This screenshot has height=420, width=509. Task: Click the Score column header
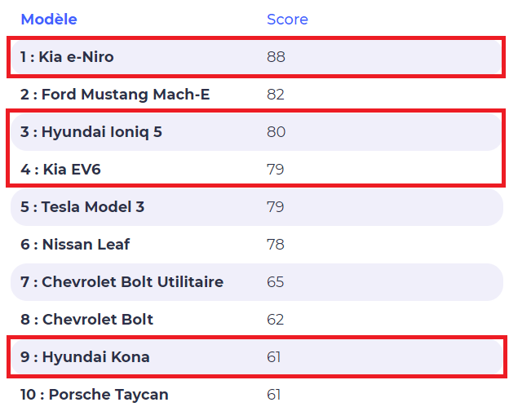287,20
